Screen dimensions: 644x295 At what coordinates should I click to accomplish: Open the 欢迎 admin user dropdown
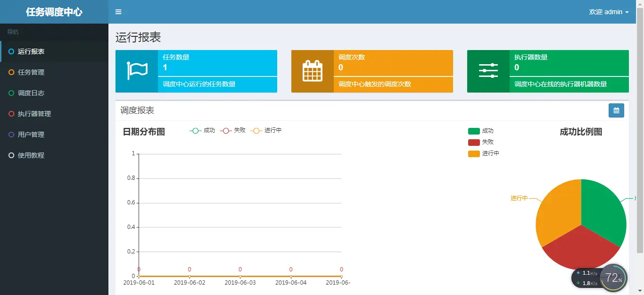coord(609,12)
